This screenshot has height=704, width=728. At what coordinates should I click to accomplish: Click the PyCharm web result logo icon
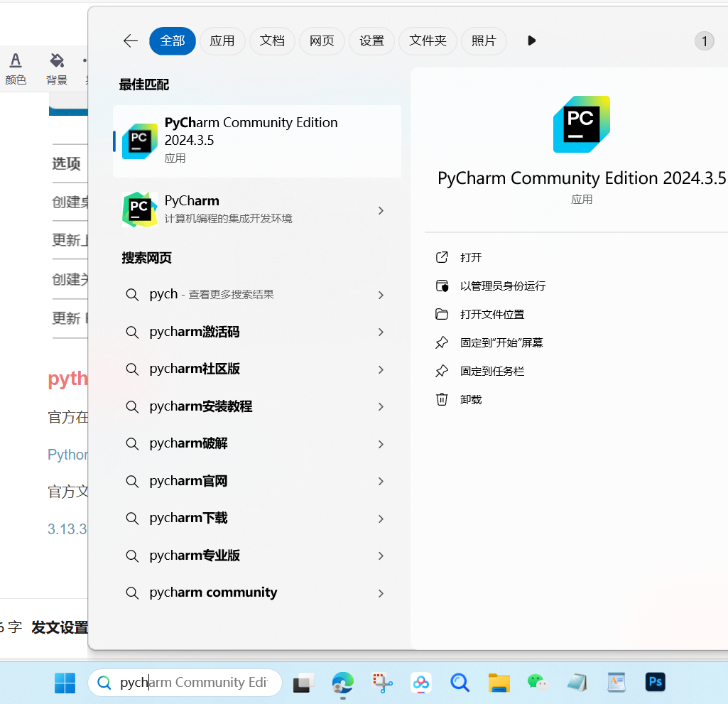[x=139, y=210]
